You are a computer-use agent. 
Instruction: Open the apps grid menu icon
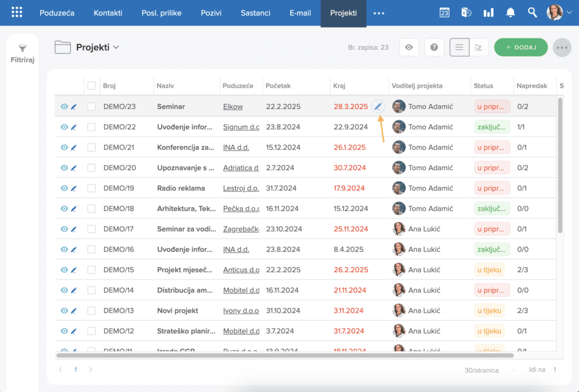pos(16,12)
